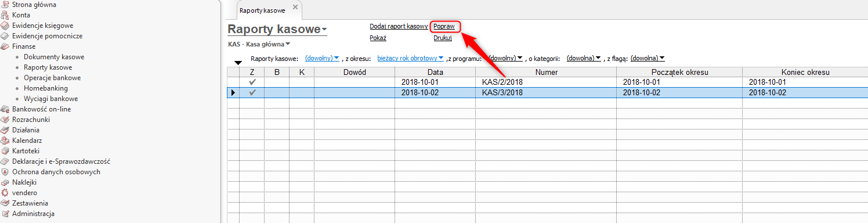This screenshot has height=223, width=868.
Task: Click the Dowód column header
Action: tap(355, 72)
